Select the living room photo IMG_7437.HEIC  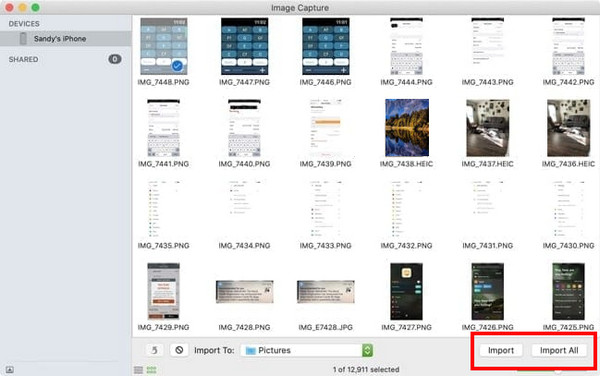pos(488,128)
